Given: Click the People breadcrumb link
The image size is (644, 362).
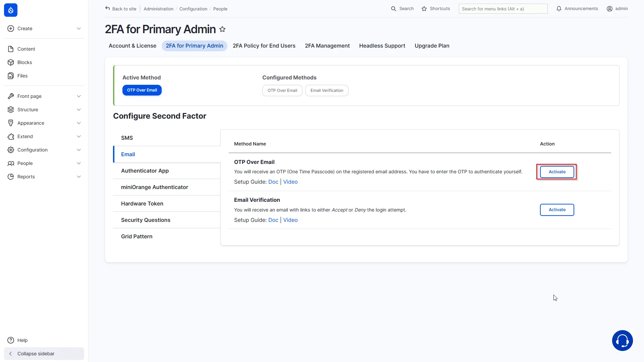Looking at the screenshot, I should (220, 9).
